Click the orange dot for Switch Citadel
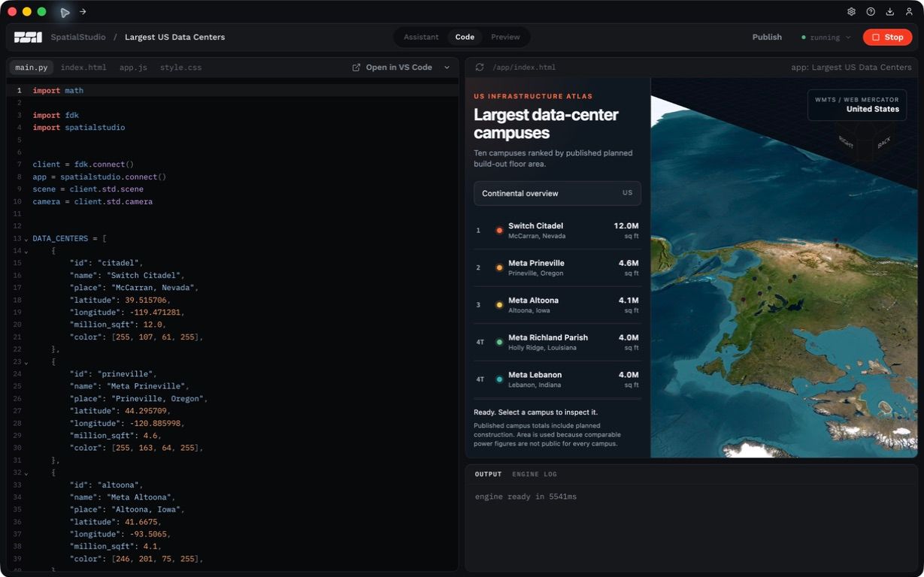Image resolution: width=924 pixels, height=577 pixels. point(499,231)
